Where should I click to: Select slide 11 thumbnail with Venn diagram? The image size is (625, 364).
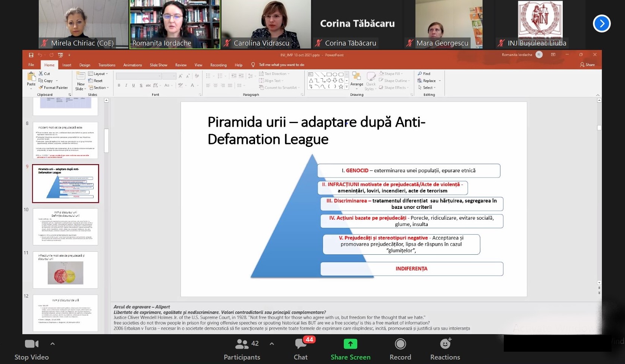coord(65,270)
